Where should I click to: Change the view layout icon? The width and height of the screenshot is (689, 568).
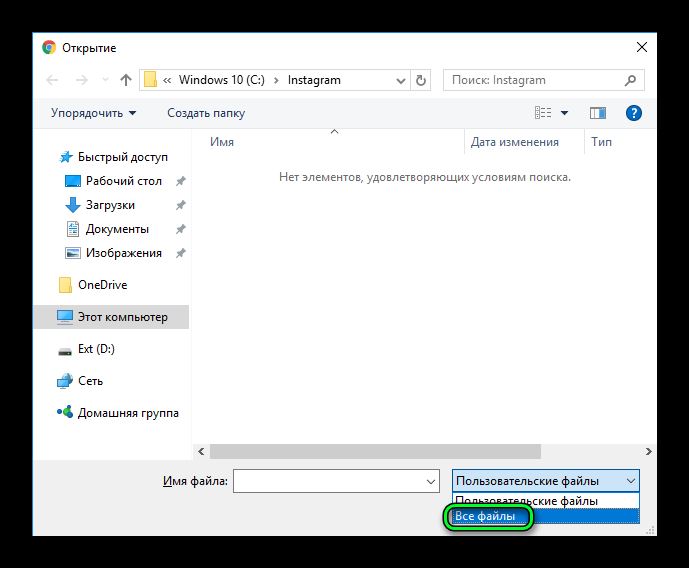543,113
